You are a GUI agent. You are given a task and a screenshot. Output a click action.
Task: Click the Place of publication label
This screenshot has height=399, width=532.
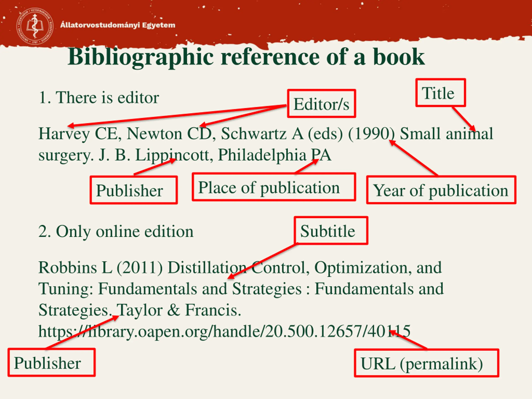click(274, 187)
